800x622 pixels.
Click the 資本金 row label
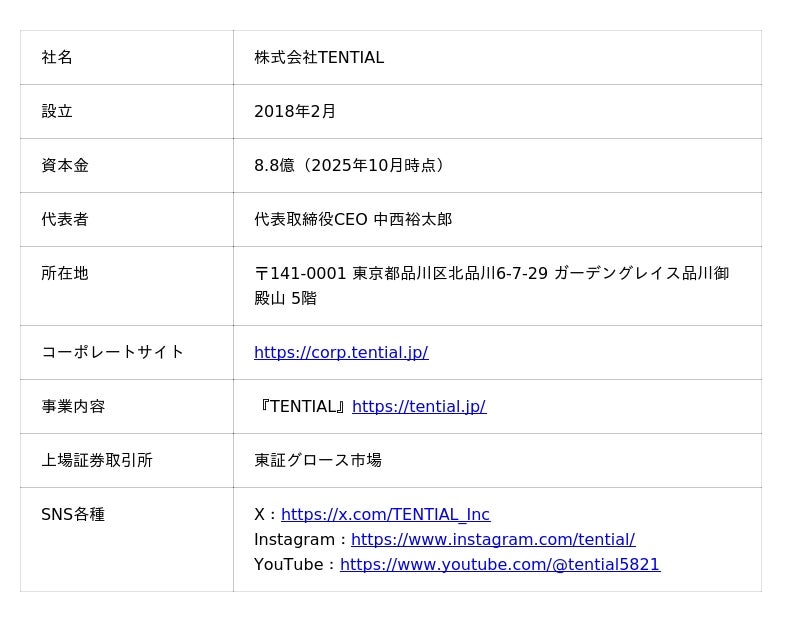coord(65,165)
